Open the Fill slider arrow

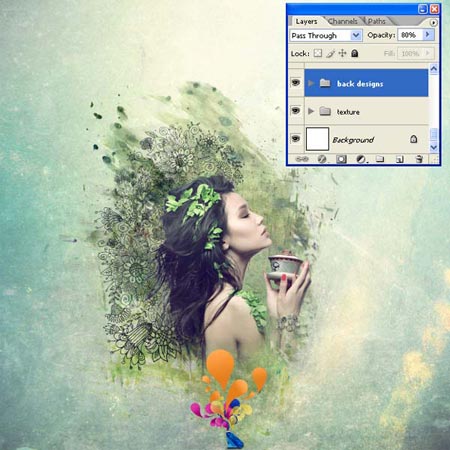428,53
